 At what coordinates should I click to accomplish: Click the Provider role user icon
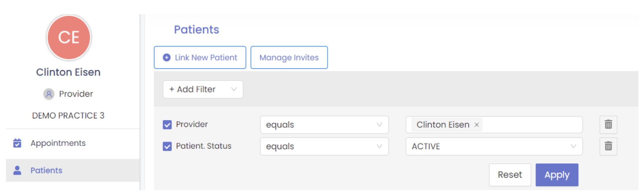pyautogui.click(x=49, y=94)
